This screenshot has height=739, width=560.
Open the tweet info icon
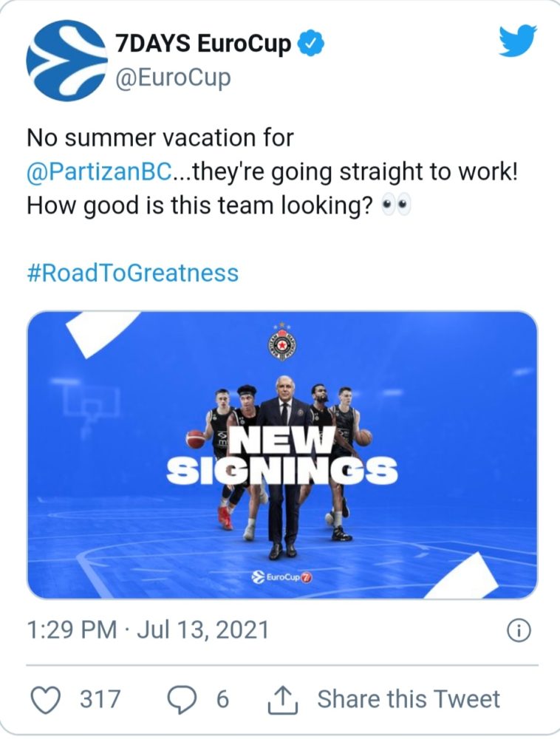(x=518, y=630)
